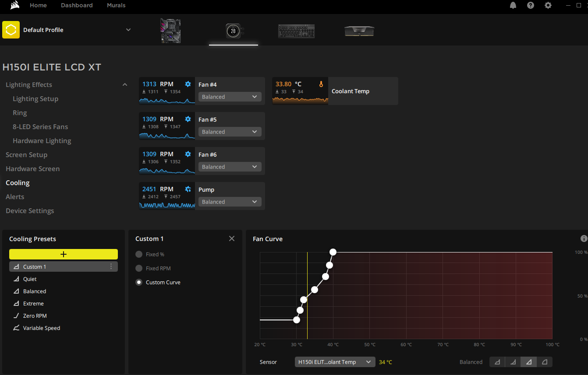Image resolution: width=588 pixels, height=375 pixels.
Task: Open 8-LED Series Fans section
Action: click(40, 126)
